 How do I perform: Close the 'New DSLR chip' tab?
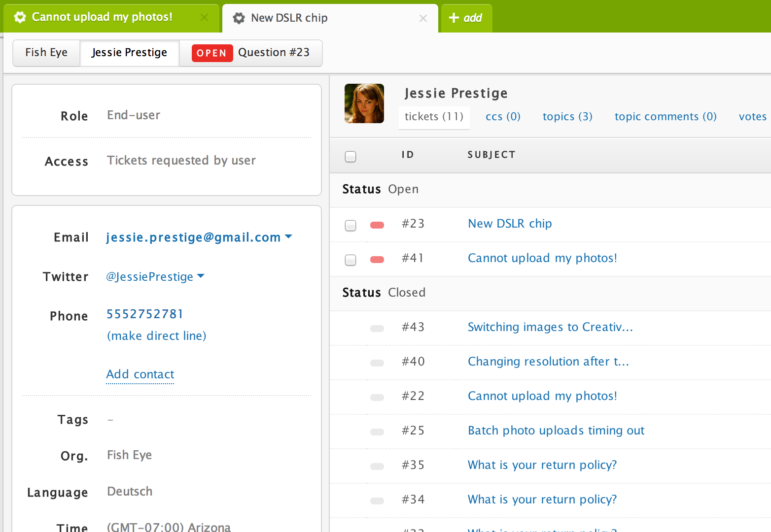423,18
